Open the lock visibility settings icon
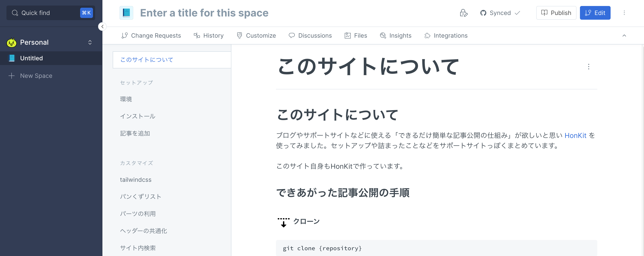The height and width of the screenshot is (256, 644). coord(464,13)
